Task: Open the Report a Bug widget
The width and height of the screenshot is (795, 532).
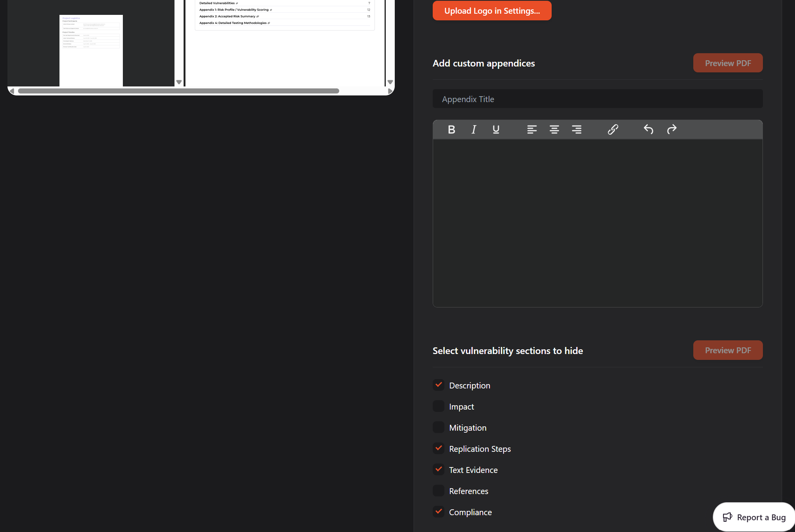Action: 754,517
